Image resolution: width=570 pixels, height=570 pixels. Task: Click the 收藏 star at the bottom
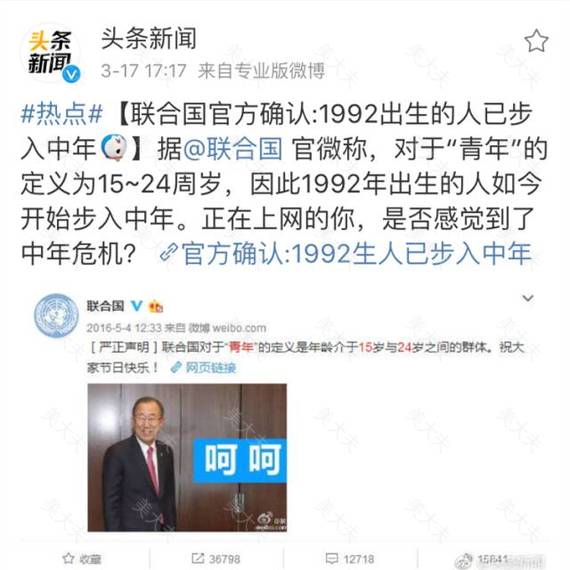click(68, 558)
